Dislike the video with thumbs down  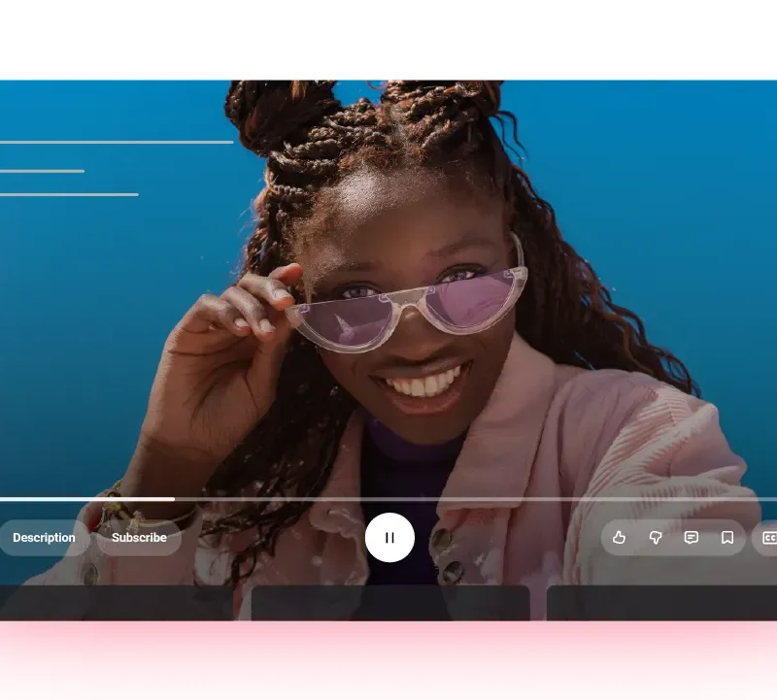click(x=655, y=538)
